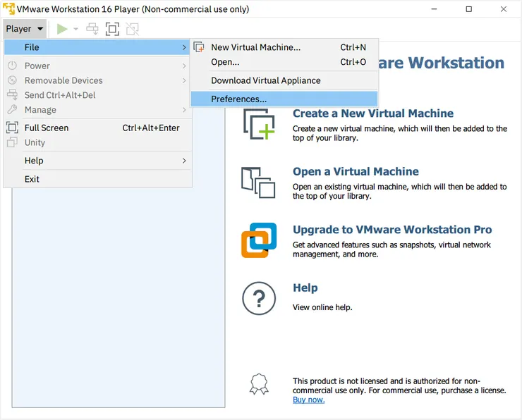Click the Create a New Virtual Machine heading

click(x=373, y=113)
